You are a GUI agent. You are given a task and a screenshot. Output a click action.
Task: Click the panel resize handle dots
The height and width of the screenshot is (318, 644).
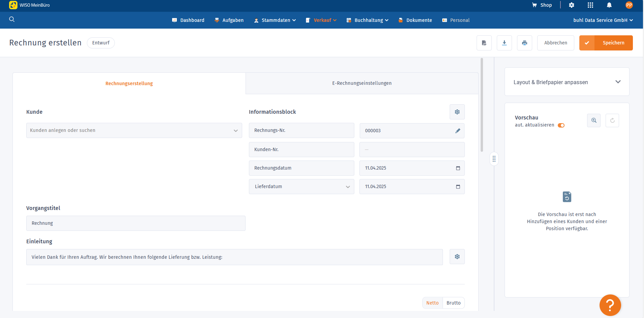click(494, 159)
